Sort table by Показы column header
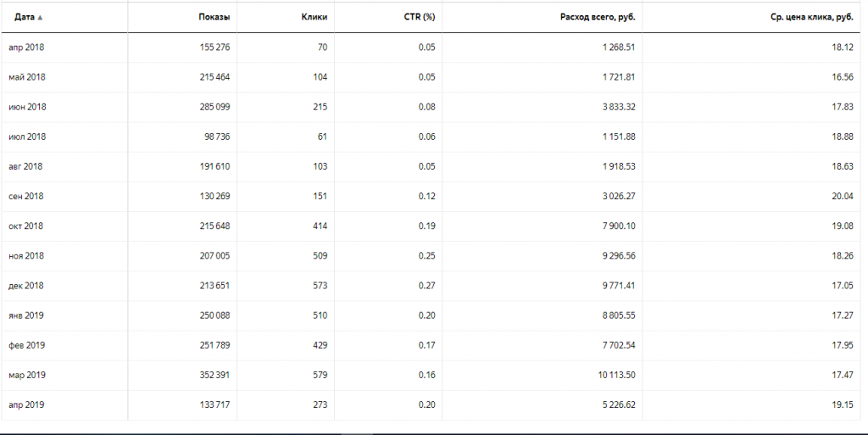Screen dimensions: 868x435 (214, 17)
